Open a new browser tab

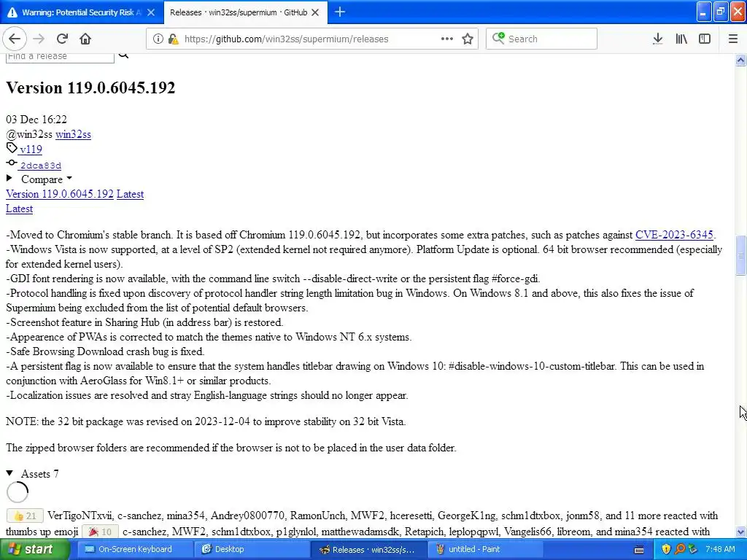(x=340, y=12)
